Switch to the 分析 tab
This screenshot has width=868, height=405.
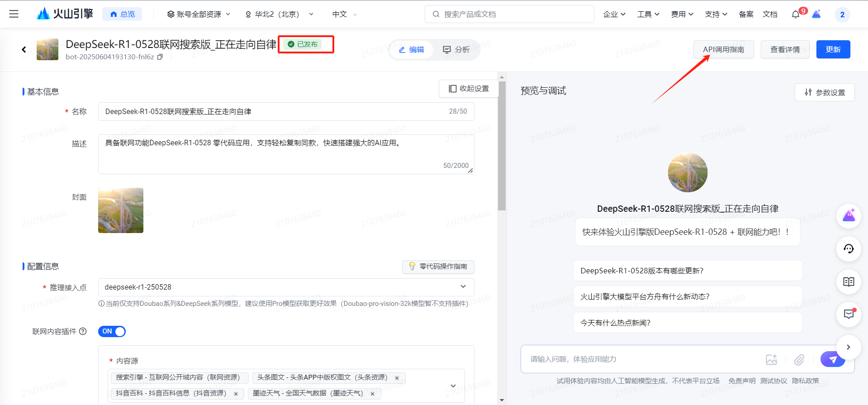click(x=456, y=49)
